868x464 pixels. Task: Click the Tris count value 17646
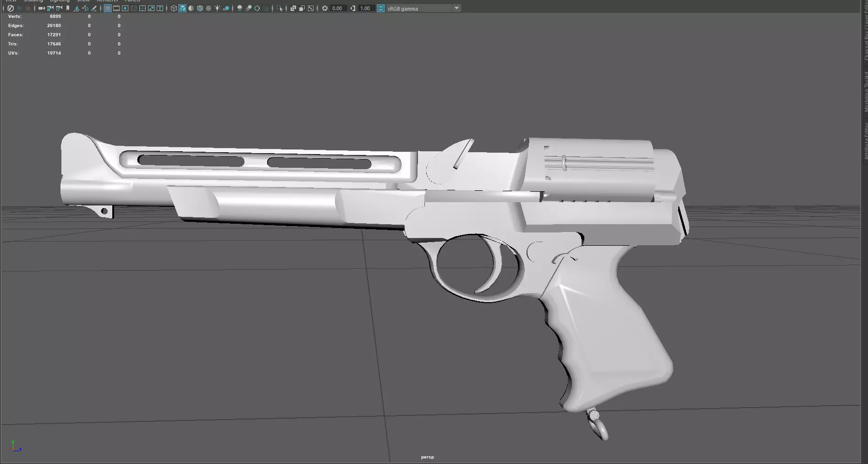click(x=54, y=44)
